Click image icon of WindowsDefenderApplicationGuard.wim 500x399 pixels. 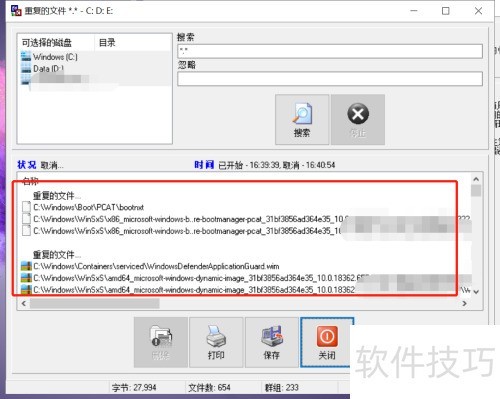(x=26, y=266)
